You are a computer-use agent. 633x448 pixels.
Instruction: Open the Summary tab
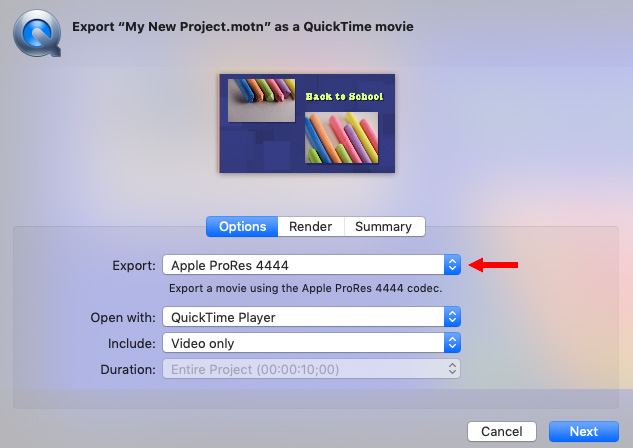tap(384, 226)
